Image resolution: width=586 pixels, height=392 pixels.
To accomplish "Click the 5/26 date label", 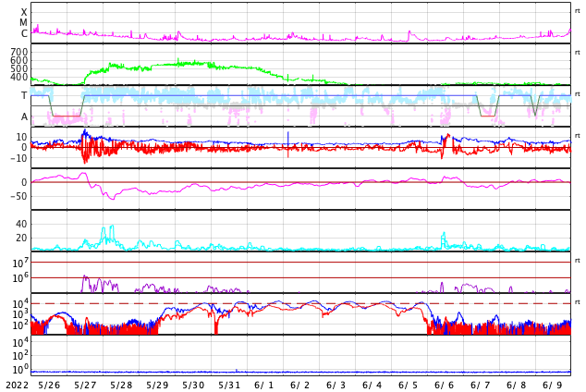I will pos(49,386).
